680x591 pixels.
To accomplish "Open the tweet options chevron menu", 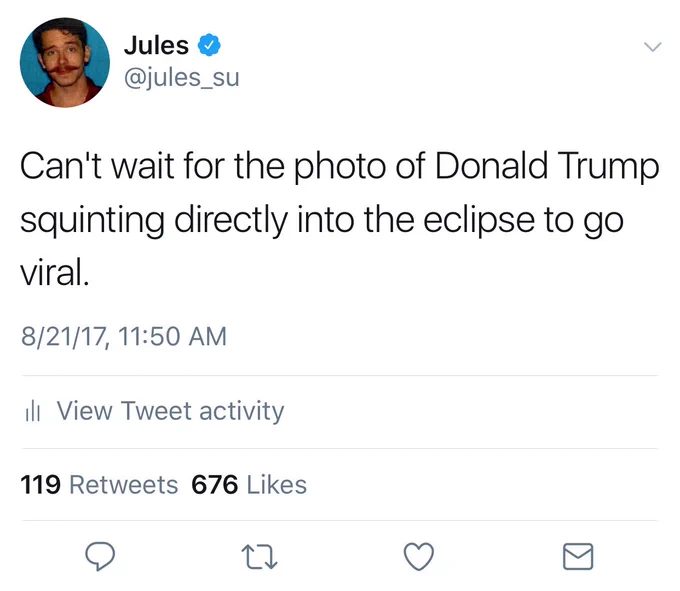I will click(653, 46).
